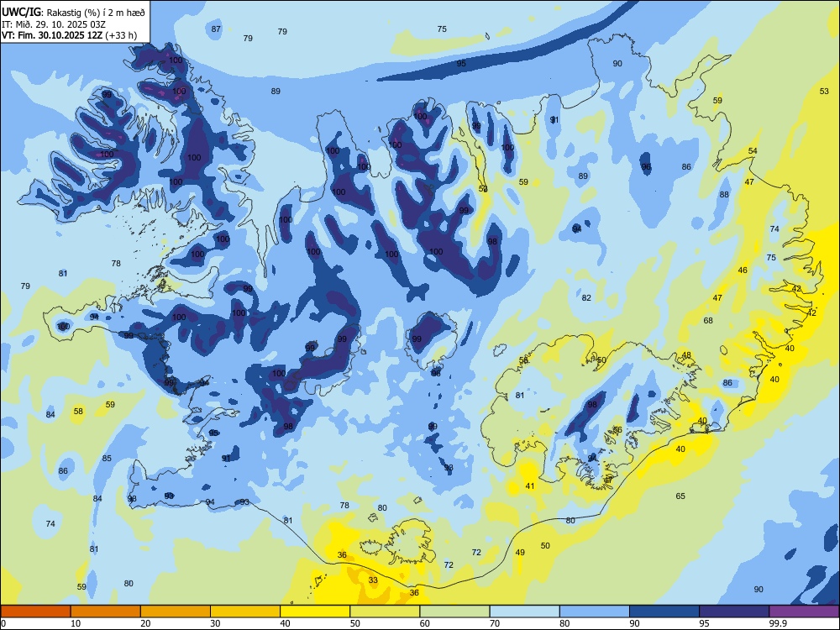840x630 pixels.
Task: Select the 30–40 amber legend swatch
Action: (245, 612)
